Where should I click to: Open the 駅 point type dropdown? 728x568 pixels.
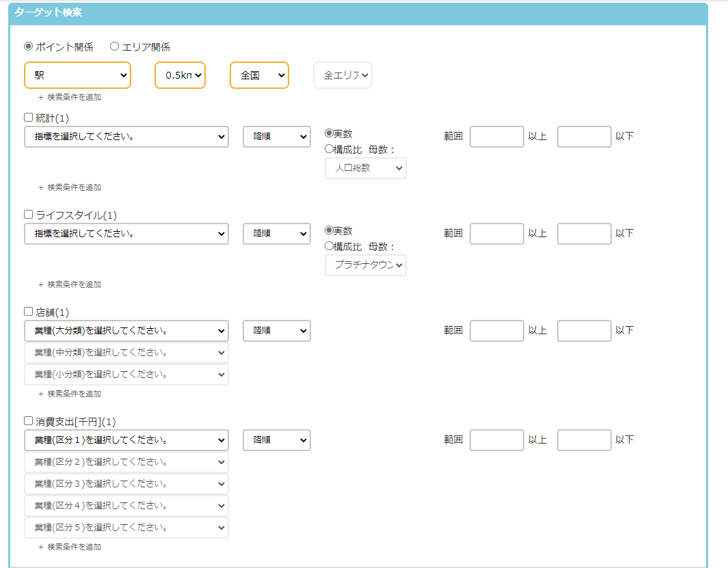[x=77, y=75]
